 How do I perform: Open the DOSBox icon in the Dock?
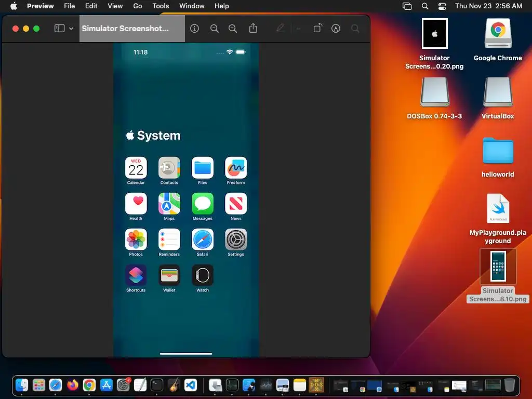(316, 385)
